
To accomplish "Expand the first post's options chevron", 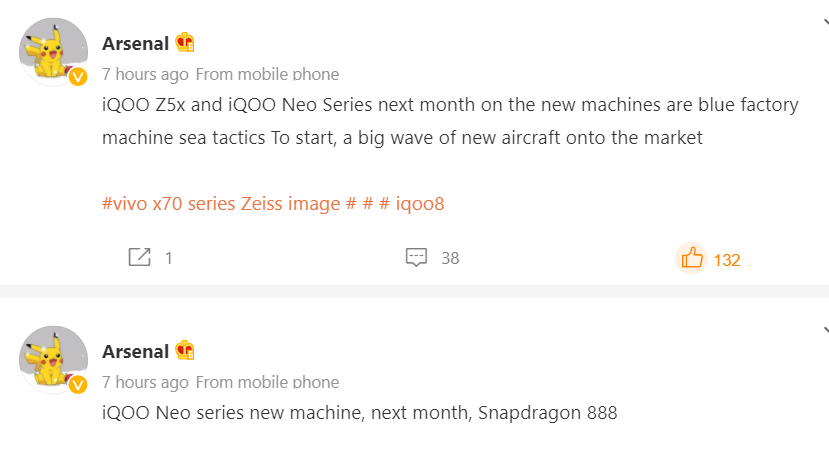I will coord(826,22).
